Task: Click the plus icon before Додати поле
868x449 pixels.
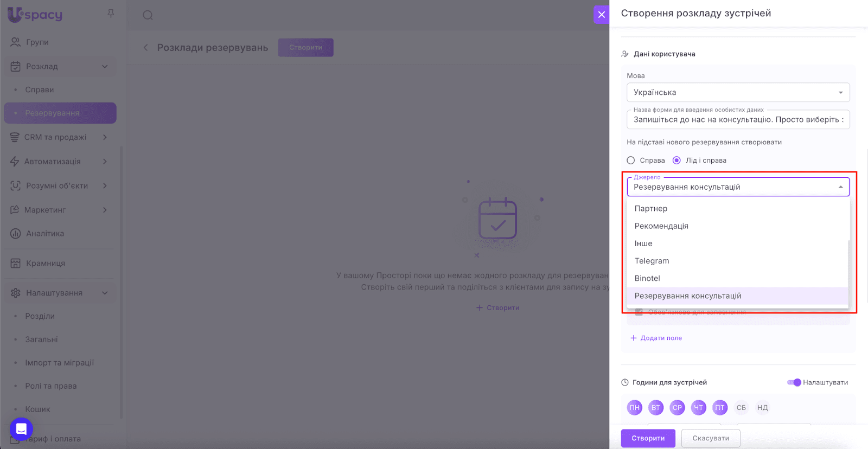Action: 633,338
